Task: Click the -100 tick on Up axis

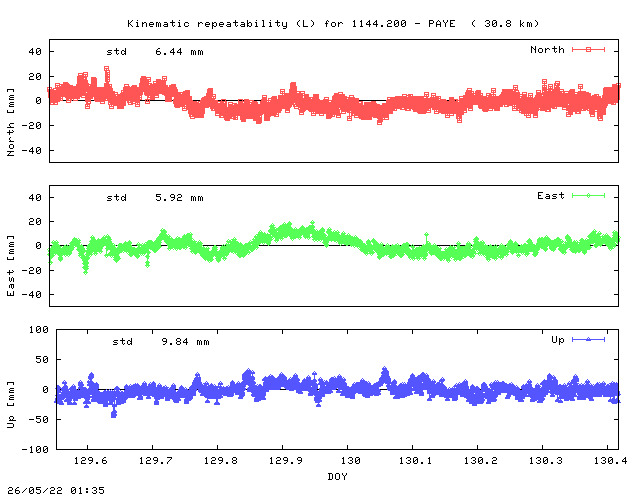Action: click(x=35, y=449)
